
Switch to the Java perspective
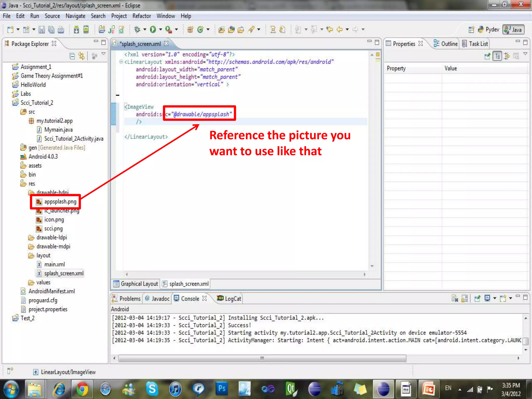513,30
